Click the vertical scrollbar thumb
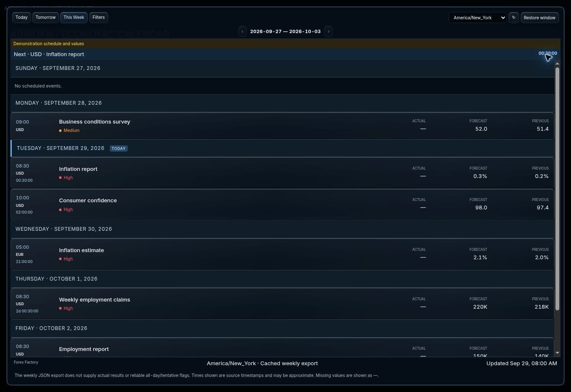Viewport: 571px width, 392px height. 557,188
